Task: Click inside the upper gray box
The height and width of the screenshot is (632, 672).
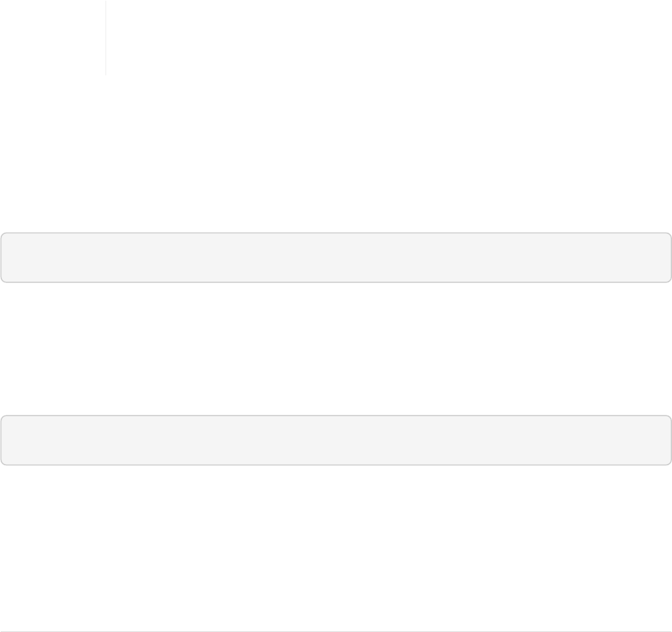Action: coord(336,258)
